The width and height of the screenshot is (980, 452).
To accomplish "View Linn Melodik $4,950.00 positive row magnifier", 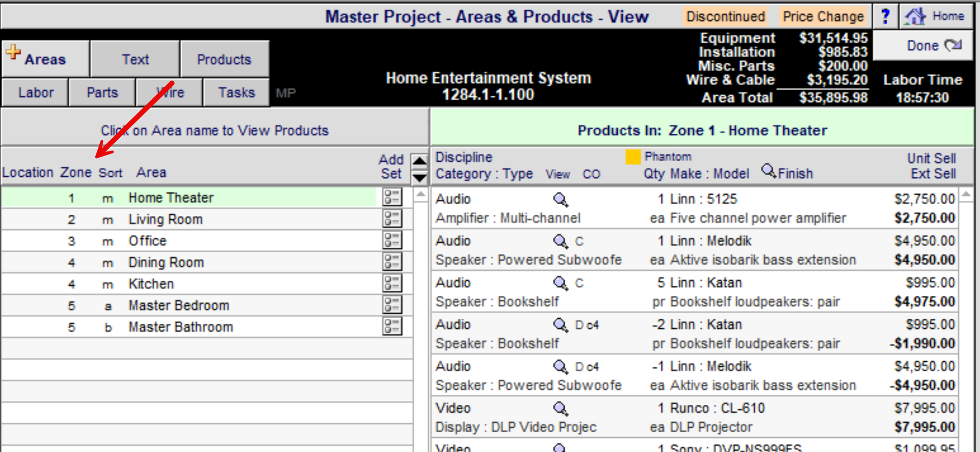I will coord(560,241).
